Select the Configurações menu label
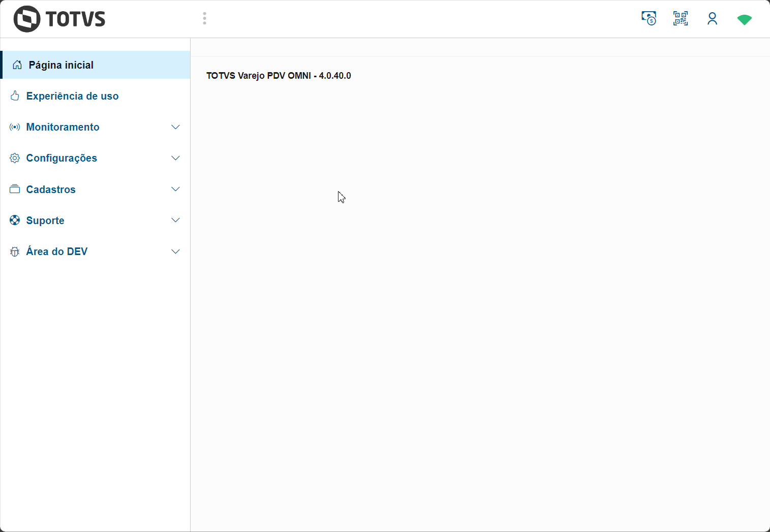 61,158
